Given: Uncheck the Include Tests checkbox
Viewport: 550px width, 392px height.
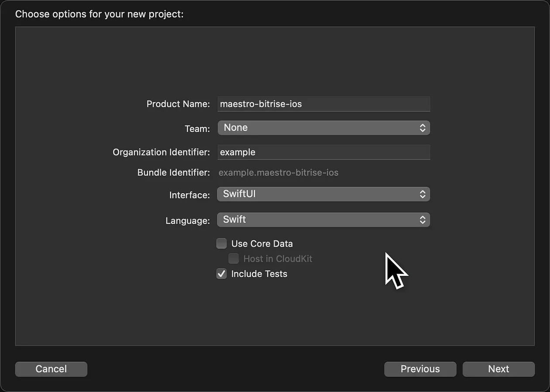Looking at the screenshot, I should [x=222, y=274].
